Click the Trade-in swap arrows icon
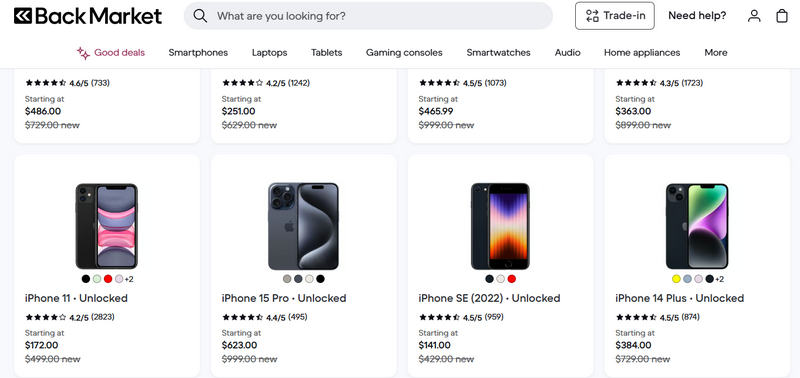 tap(592, 16)
